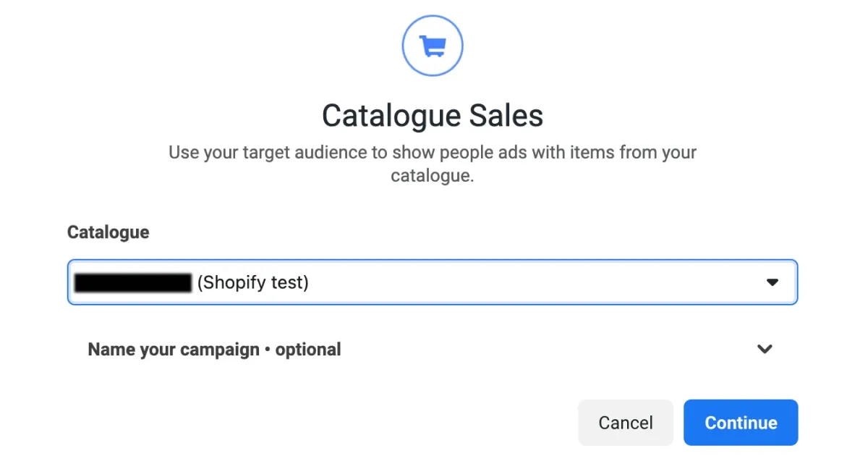
Task: Click the shopping cart icon above Catalogue Sales
Action: (x=433, y=45)
